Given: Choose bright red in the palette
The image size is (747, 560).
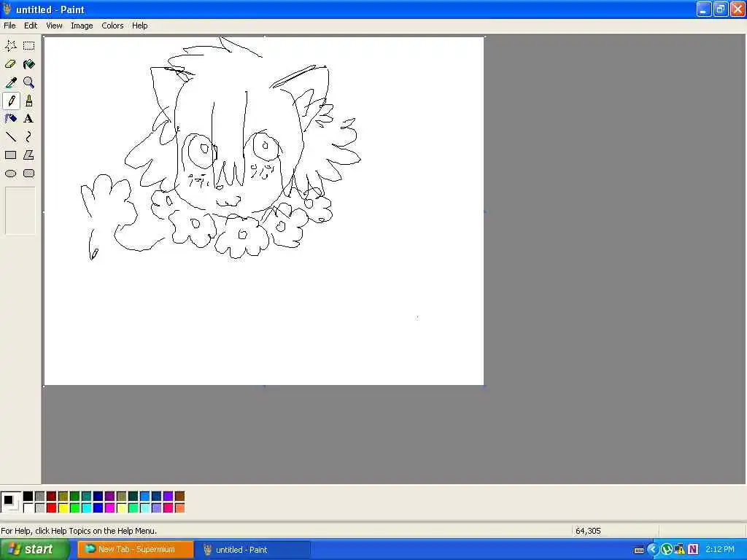Looking at the screenshot, I should [52, 508].
